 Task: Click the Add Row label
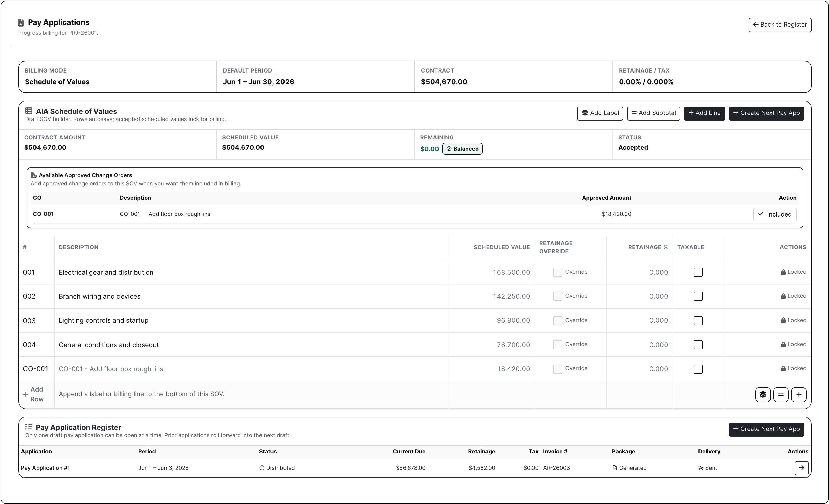37,394
